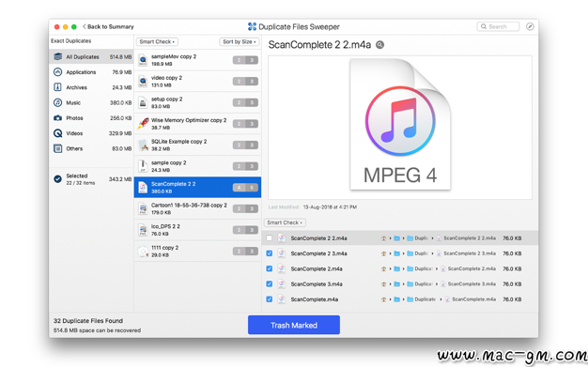Viewport: 588px width, 367px height.
Task: Click the Archives category icon
Action: click(x=57, y=87)
